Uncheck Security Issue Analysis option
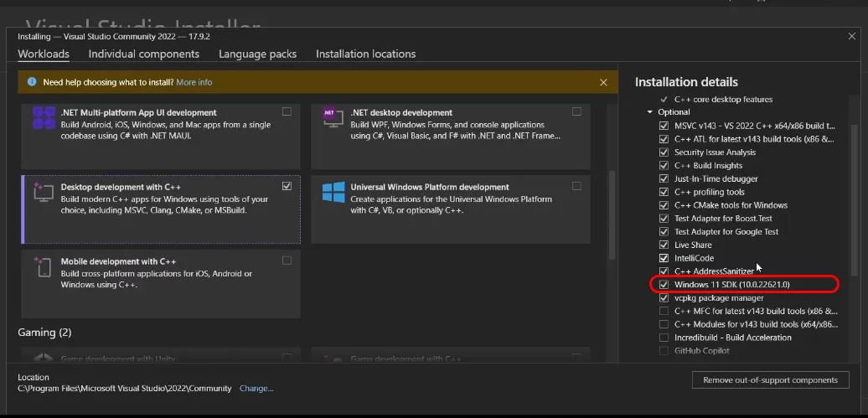 click(664, 152)
